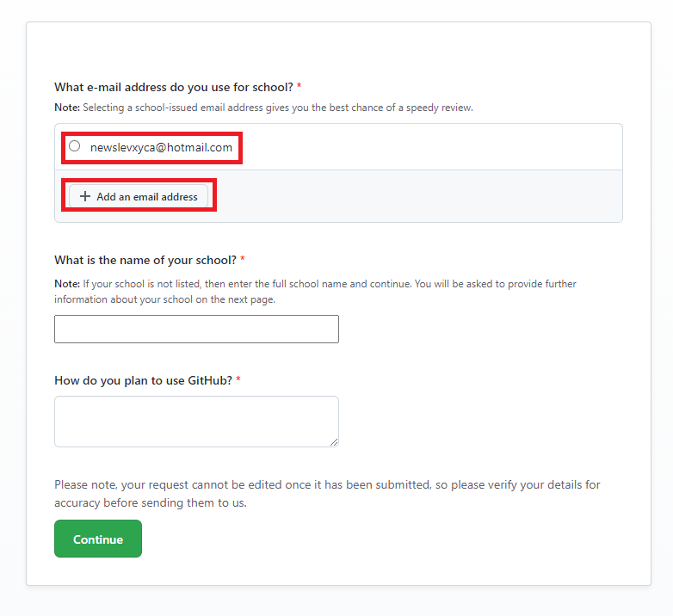Click the plus icon beside Add an email address
The image size is (673, 616).
tap(84, 196)
